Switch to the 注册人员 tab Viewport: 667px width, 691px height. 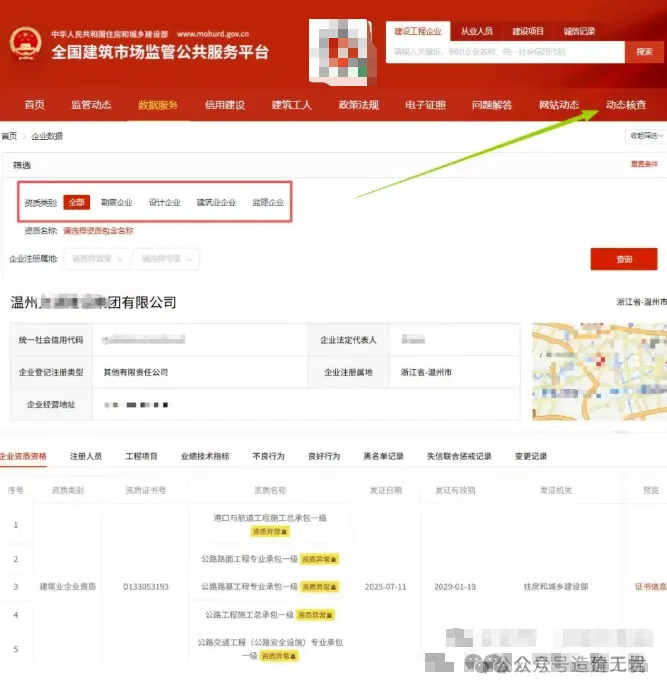pyautogui.click(x=86, y=456)
